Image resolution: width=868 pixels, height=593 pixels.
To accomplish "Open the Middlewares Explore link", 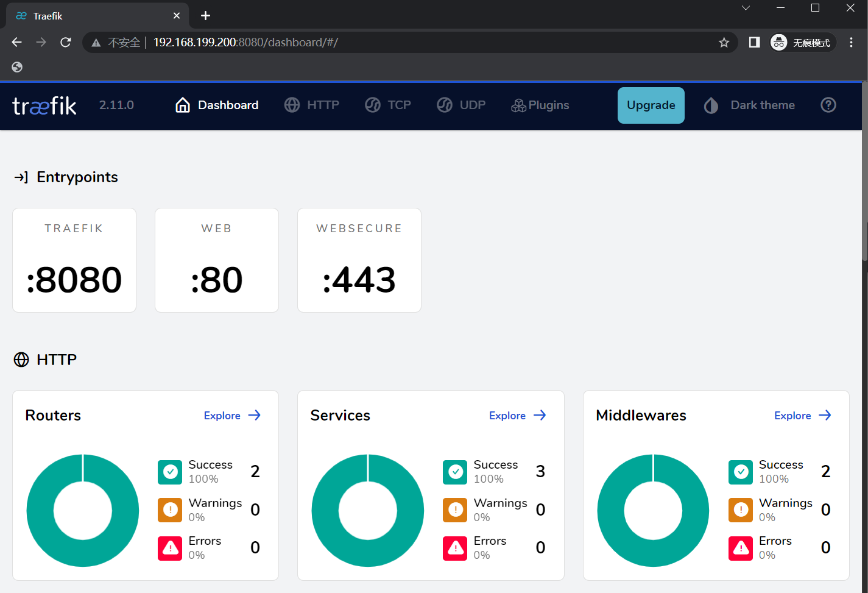I will (x=803, y=415).
